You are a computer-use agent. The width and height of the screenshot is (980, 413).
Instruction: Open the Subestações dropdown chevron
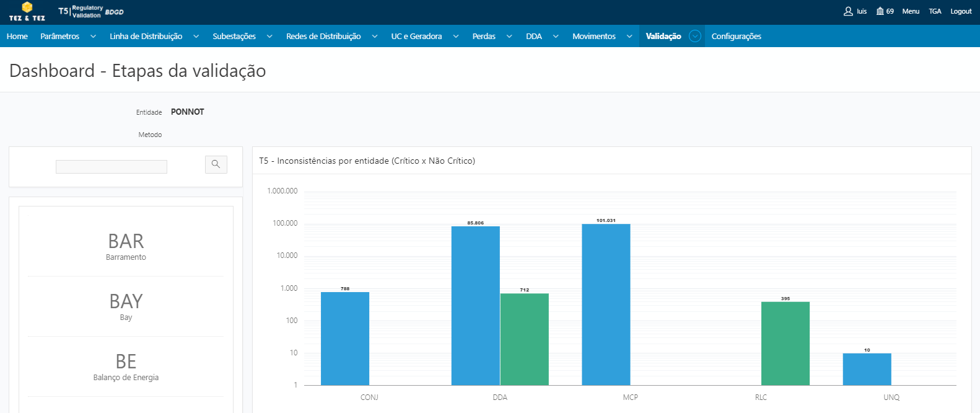269,37
